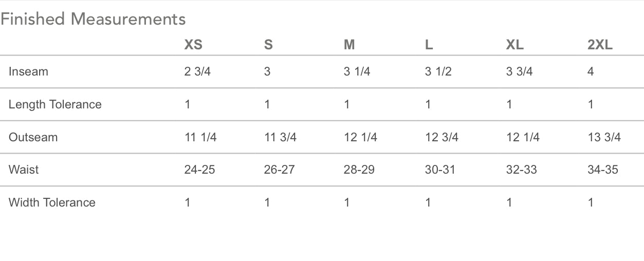Select the Waist row label
Screen dimensions: 644x261
point(24,170)
